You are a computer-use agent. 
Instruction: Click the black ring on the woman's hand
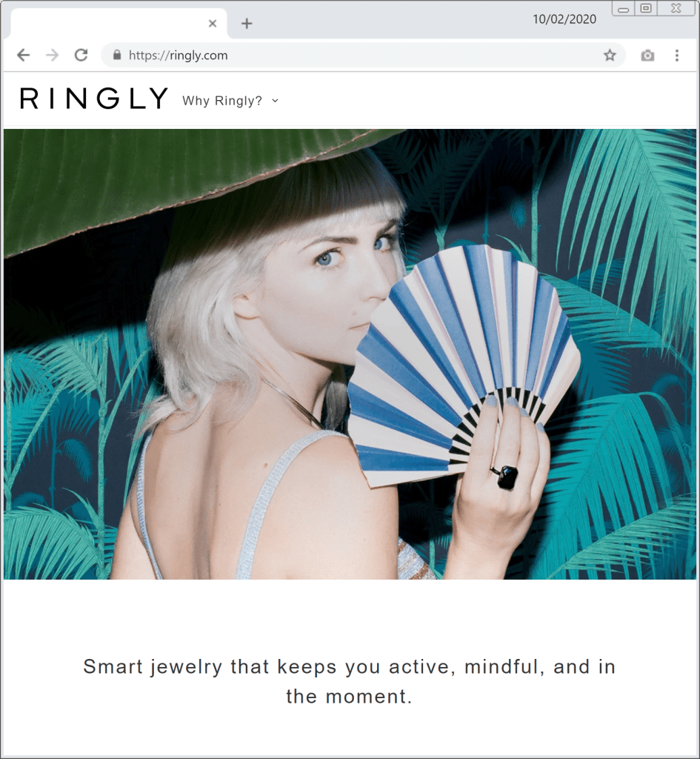point(506,477)
